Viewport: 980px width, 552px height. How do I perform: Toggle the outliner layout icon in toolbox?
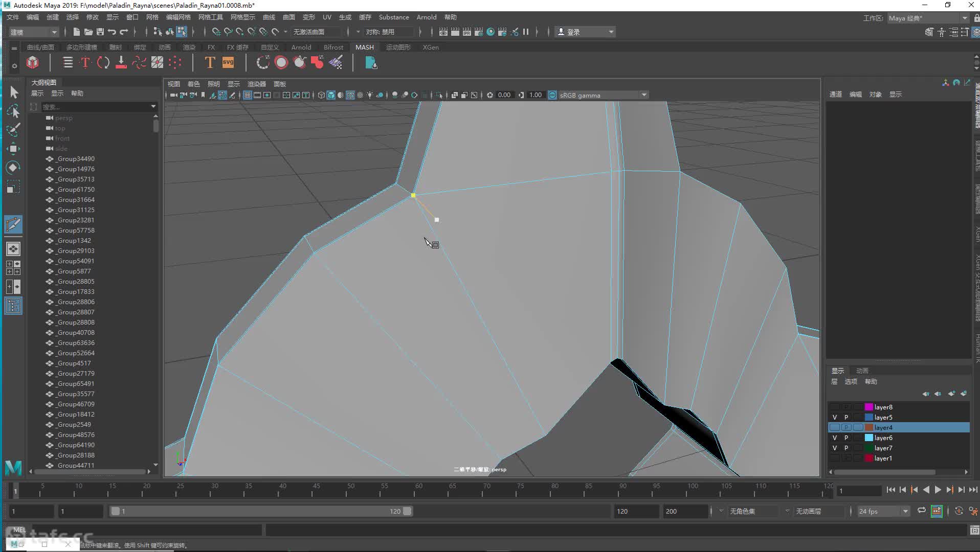pyautogui.click(x=13, y=306)
